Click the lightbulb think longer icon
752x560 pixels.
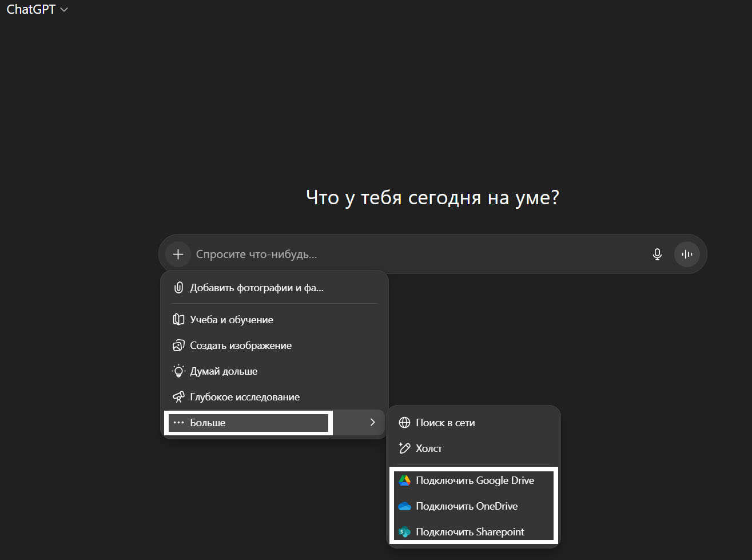[178, 371]
